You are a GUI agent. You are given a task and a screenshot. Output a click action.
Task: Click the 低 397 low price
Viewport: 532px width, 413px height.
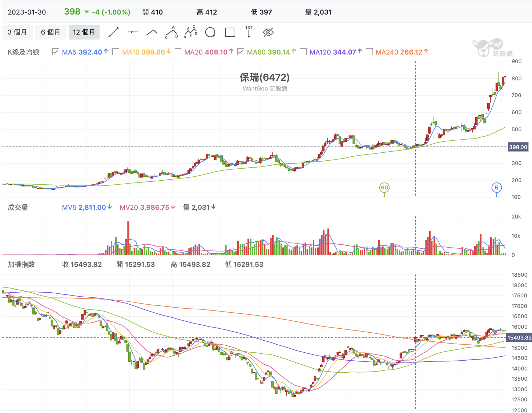pos(261,12)
